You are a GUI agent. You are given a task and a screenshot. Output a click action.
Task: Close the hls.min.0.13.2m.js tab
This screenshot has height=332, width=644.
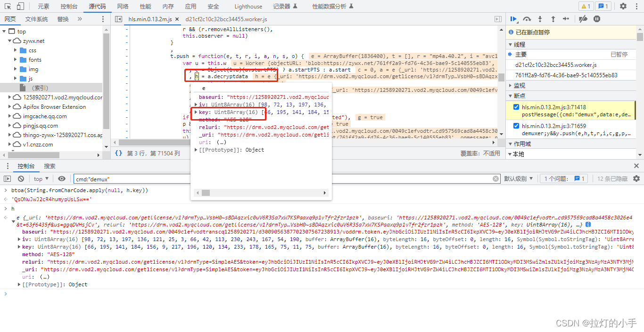[x=177, y=19]
